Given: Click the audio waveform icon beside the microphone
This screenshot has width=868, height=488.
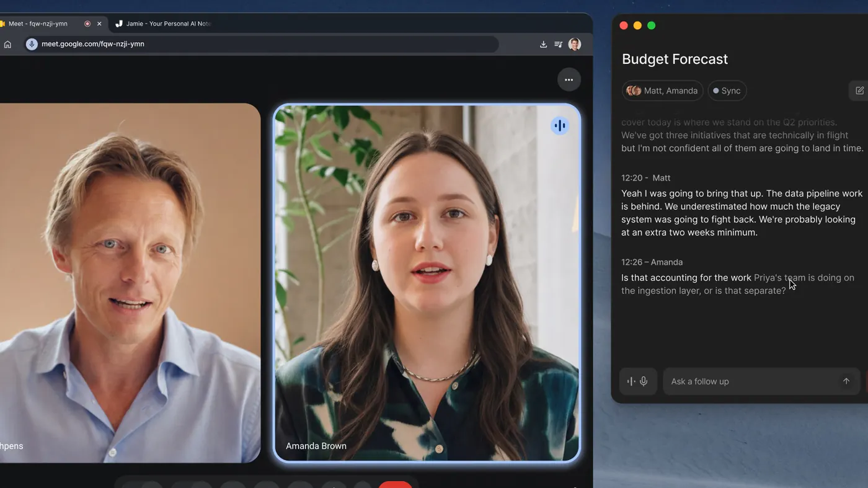Looking at the screenshot, I should (x=631, y=381).
